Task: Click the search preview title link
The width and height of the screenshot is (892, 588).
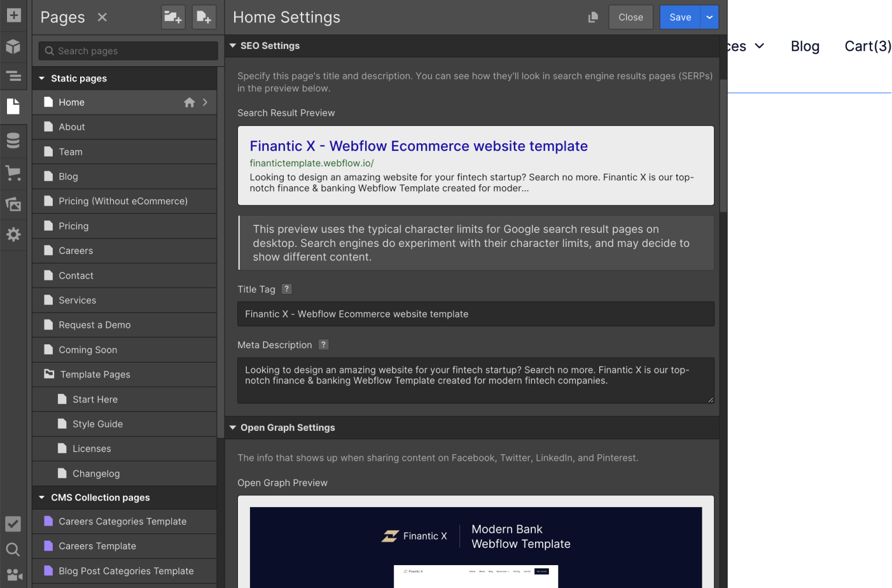Action: point(419,146)
